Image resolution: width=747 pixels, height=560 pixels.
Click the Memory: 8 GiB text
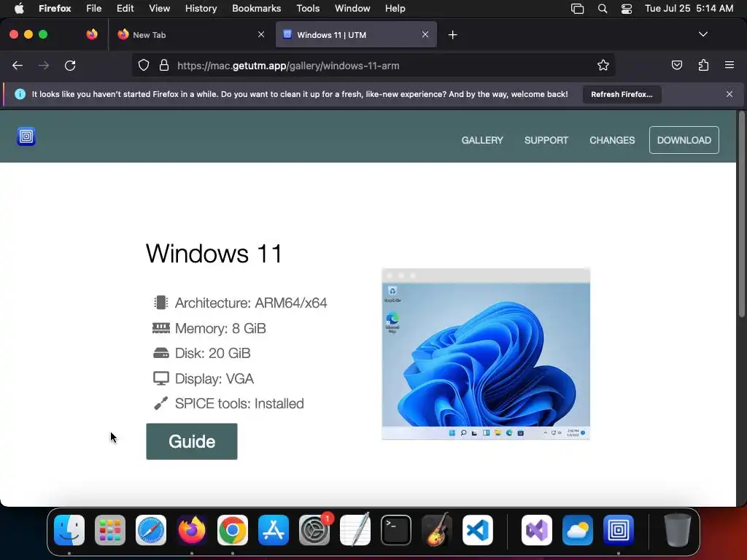click(220, 328)
